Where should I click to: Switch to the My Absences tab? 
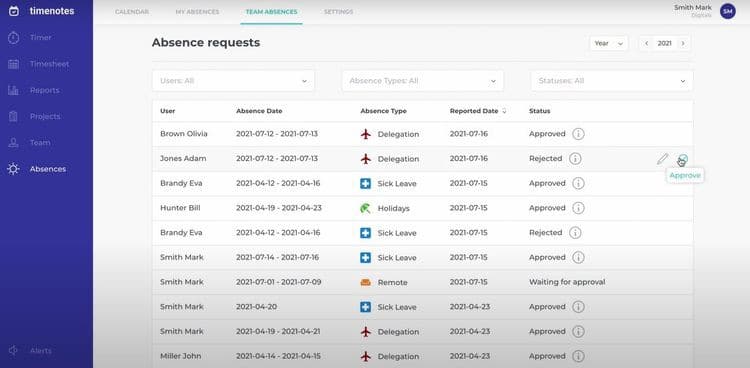tap(197, 12)
